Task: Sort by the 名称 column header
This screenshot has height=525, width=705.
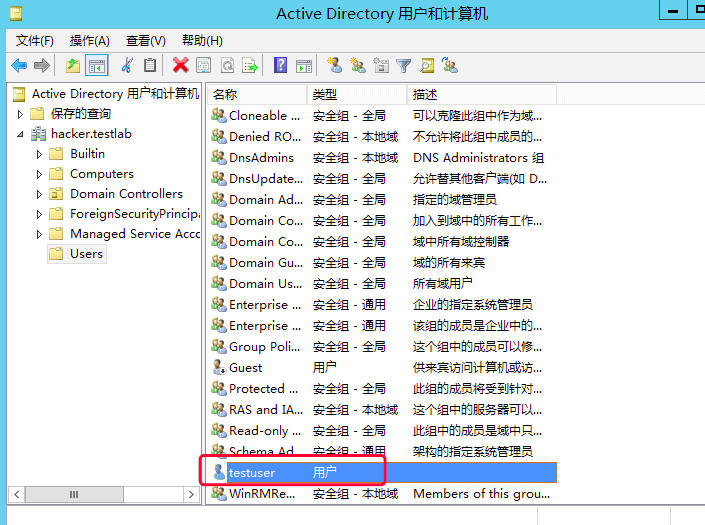Action: 257,94
